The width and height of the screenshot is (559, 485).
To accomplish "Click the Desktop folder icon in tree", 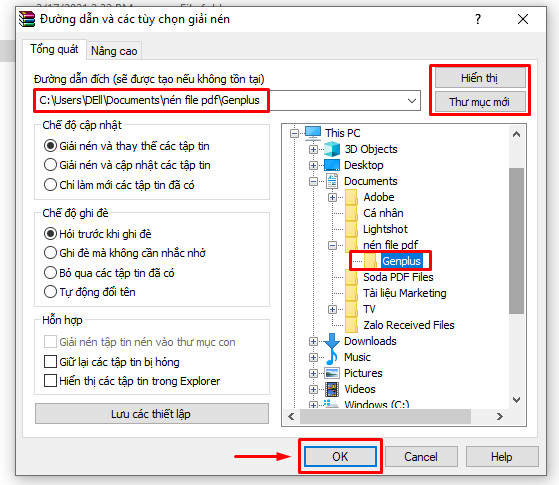I will [332, 165].
